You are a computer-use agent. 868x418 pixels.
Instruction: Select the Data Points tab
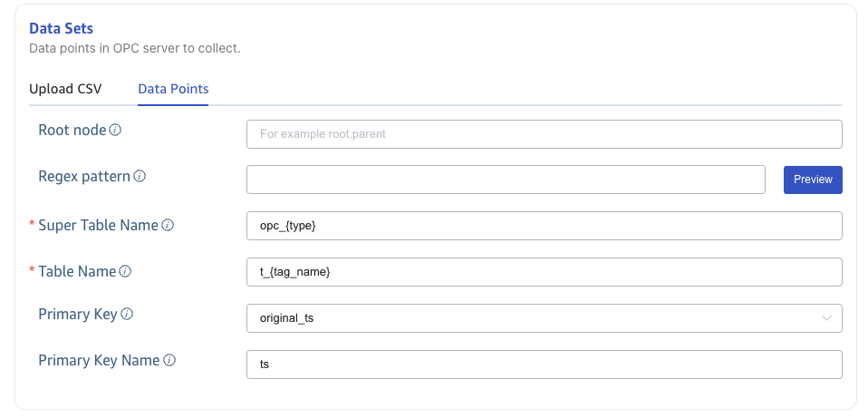coord(173,89)
